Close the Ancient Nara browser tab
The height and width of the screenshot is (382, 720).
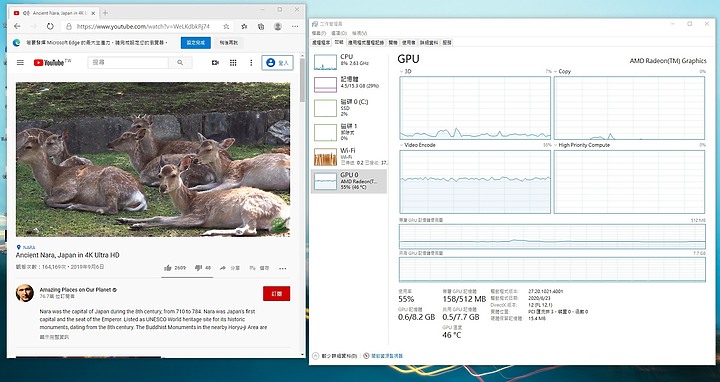tap(92, 13)
